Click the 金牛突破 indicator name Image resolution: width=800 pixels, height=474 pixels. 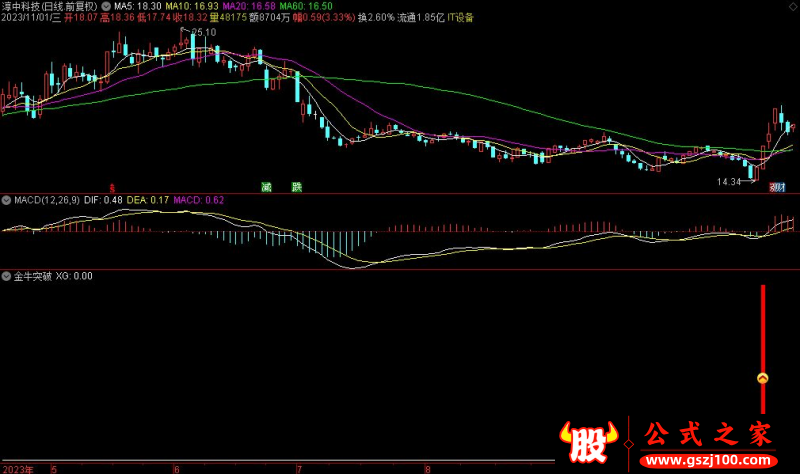32,276
